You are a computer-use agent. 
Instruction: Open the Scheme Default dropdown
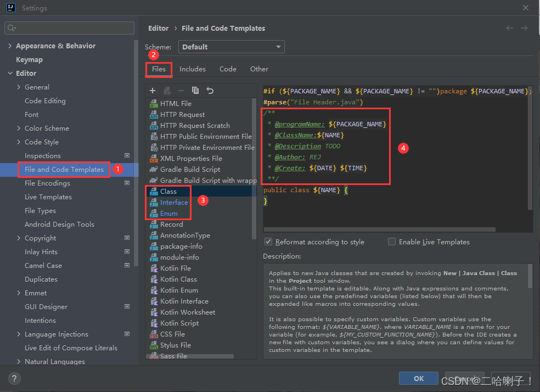tap(232, 47)
